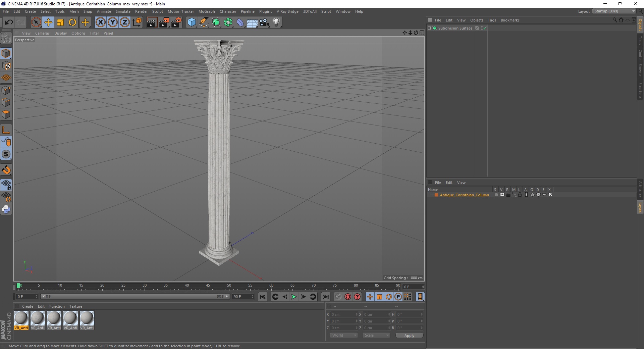Click the Make Editable icon in left sidebar
The image size is (644, 349).
click(x=6, y=38)
